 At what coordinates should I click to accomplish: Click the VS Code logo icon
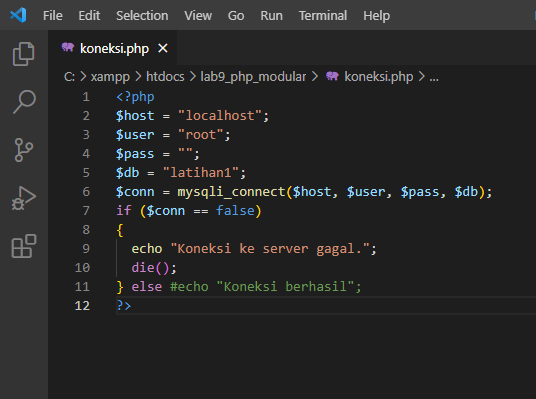point(18,15)
